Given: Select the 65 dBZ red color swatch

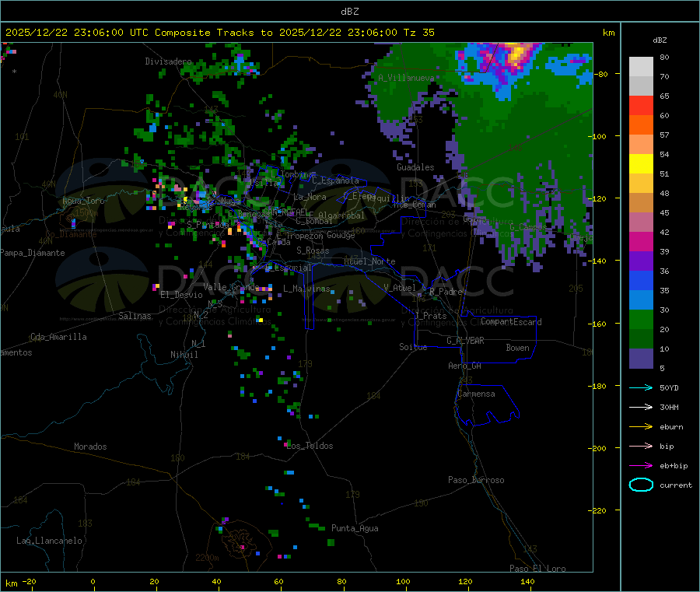Looking at the screenshot, I should point(641,105).
